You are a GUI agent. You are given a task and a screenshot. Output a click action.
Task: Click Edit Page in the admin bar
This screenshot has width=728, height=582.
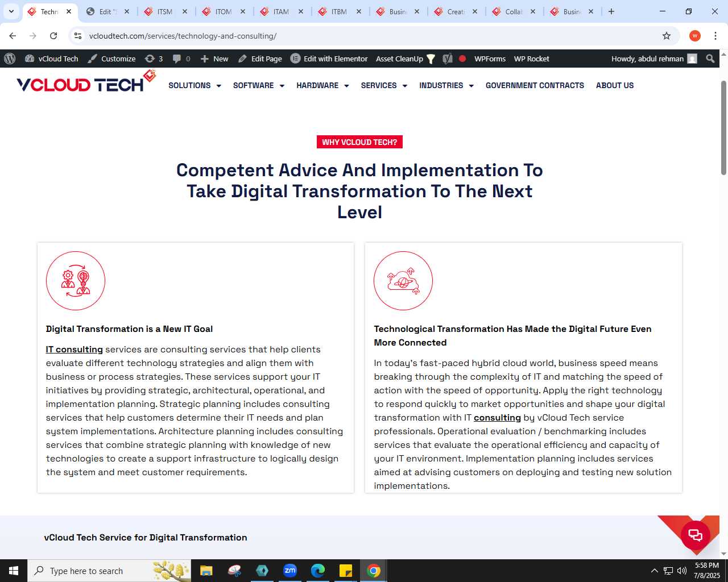tap(260, 59)
